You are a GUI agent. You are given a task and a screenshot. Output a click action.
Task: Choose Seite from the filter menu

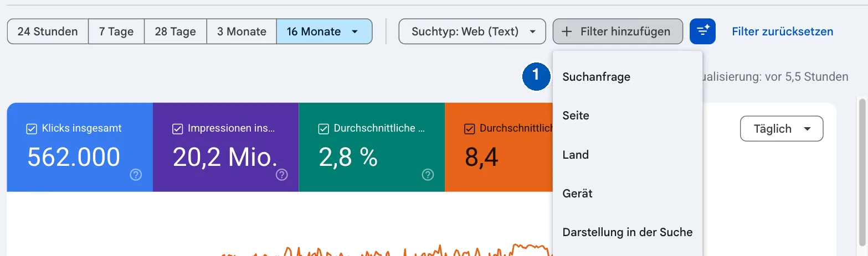coord(628,116)
